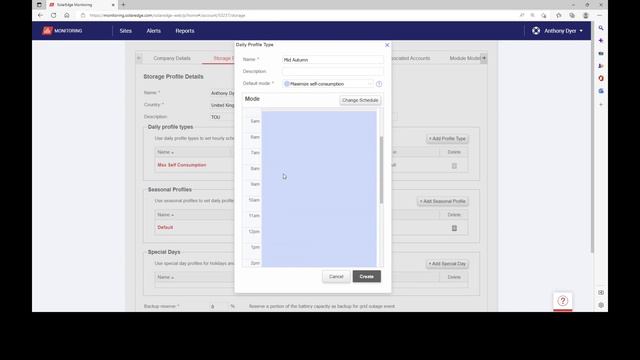Click the blue schedule block area
The image size is (640, 360).
click(319, 189)
